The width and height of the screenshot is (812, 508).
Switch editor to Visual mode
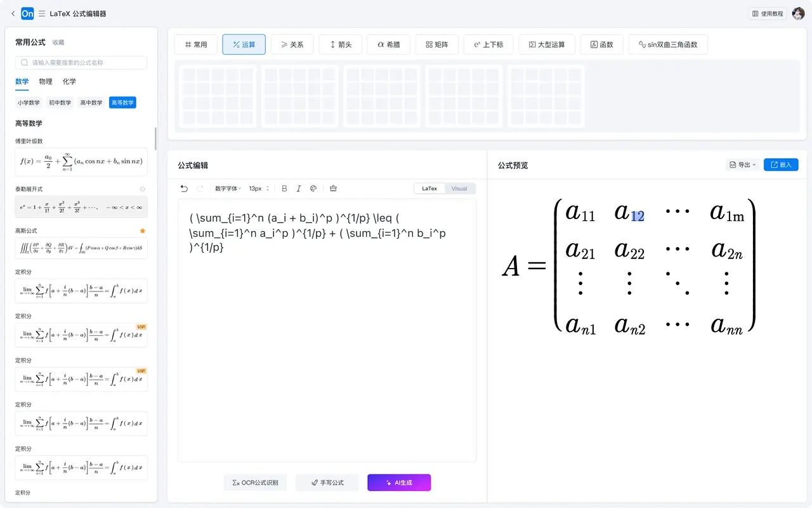pyautogui.click(x=459, y=189)
